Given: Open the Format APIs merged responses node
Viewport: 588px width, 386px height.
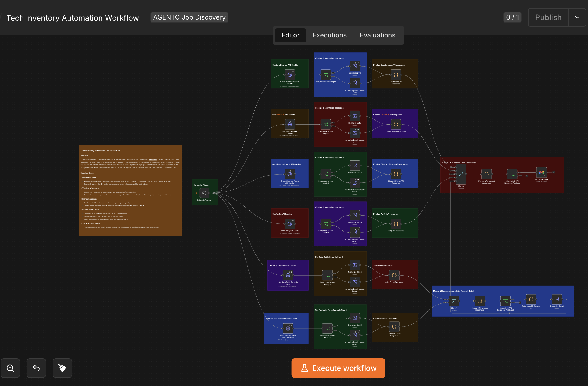Looking at the screenshot, I should coord(487,174).
